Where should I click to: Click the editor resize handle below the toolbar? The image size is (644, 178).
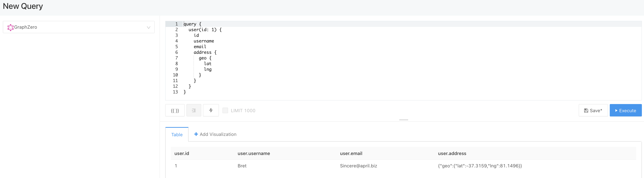(x=404, y=120)
